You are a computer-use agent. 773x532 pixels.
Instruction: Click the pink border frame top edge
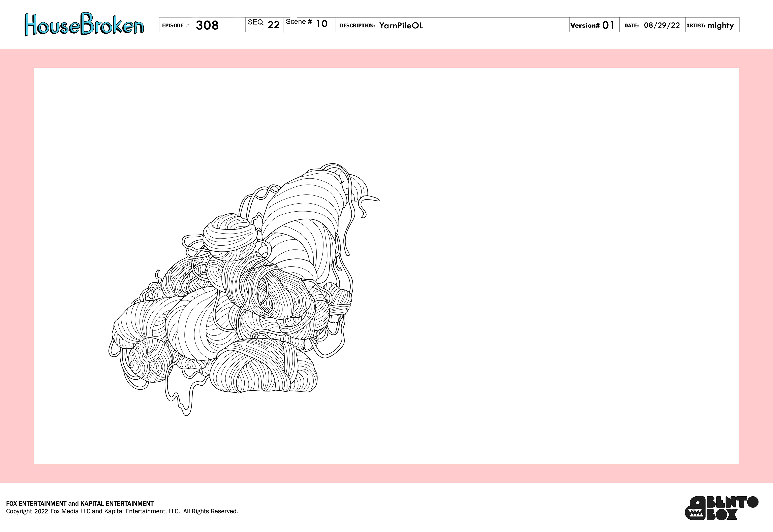(x=386, y=58)
